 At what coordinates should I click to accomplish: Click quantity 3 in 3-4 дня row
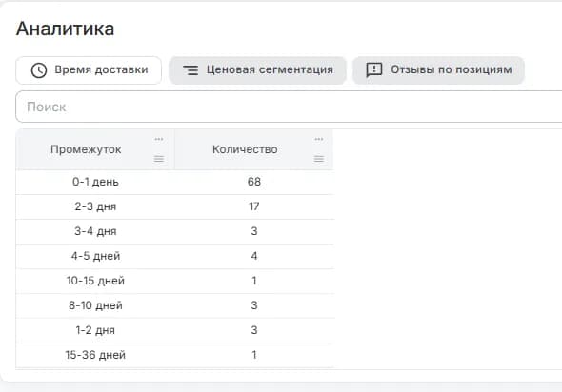tap(254, 231)
